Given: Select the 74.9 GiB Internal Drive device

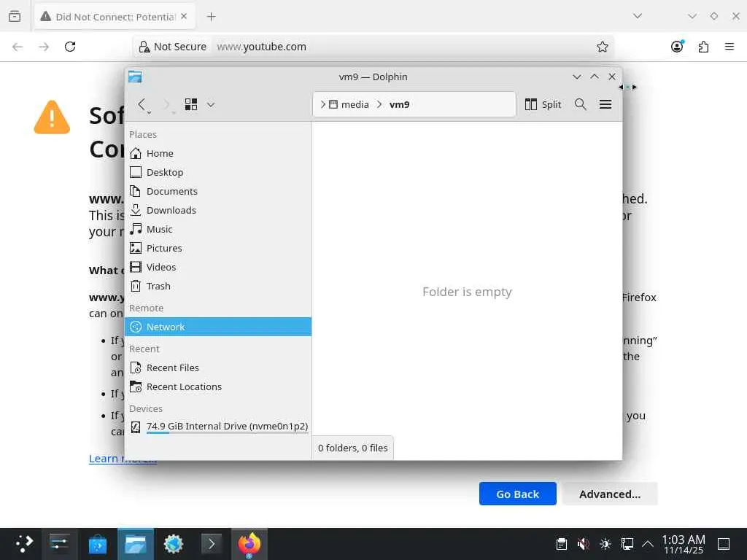Looking at the screenshot, I should tap(218, 427).
